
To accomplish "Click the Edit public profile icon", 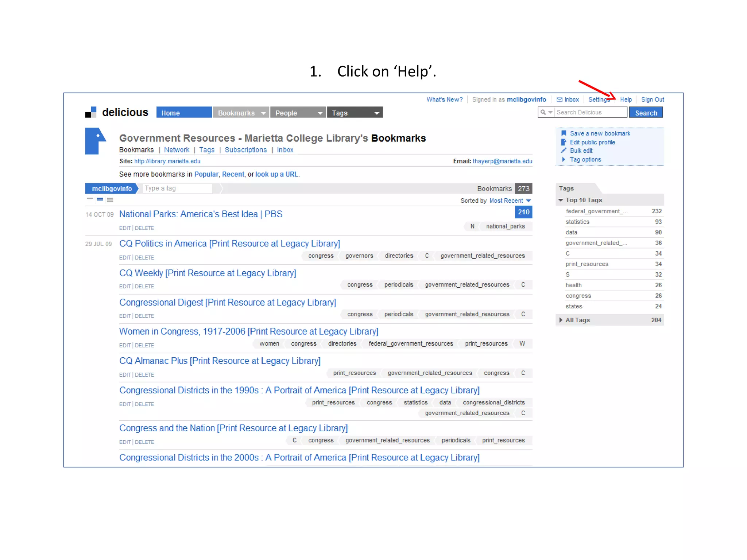I will [564, 142].
